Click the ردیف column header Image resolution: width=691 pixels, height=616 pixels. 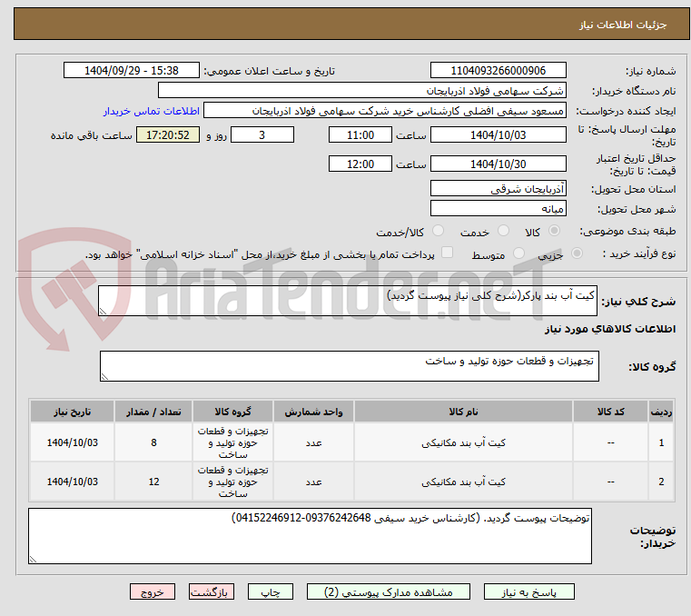[661, 412]
